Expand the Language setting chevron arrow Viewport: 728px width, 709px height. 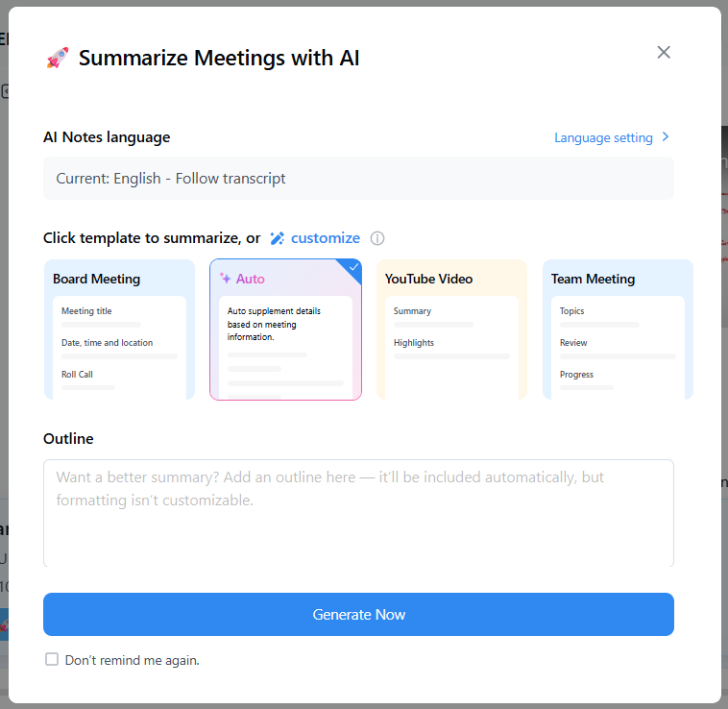click(x=667, y=137)
